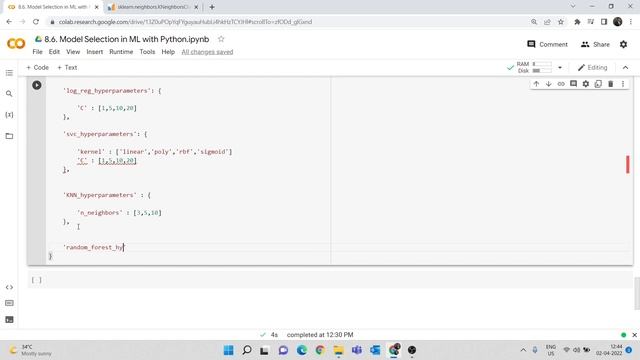Open browser extensions puzzle icon
Screen dimensions: 640x360
click(577, 22)
